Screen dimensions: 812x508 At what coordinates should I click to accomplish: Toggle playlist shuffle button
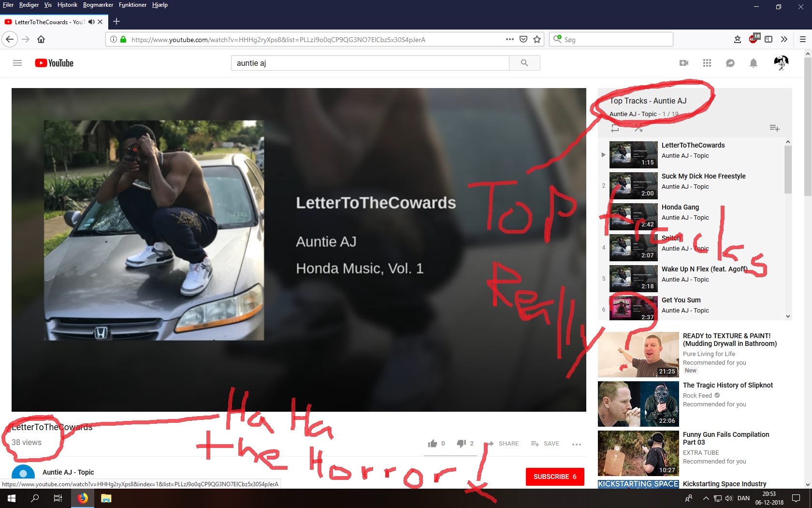tap(638, 128)
